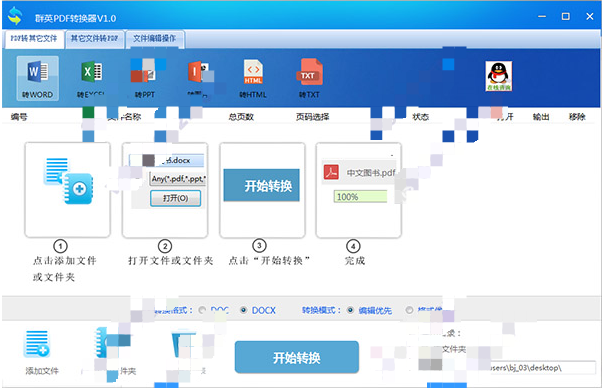Screen dimensions: 602x388
Task: Click the 编号 column header
Action: (19, 117)
